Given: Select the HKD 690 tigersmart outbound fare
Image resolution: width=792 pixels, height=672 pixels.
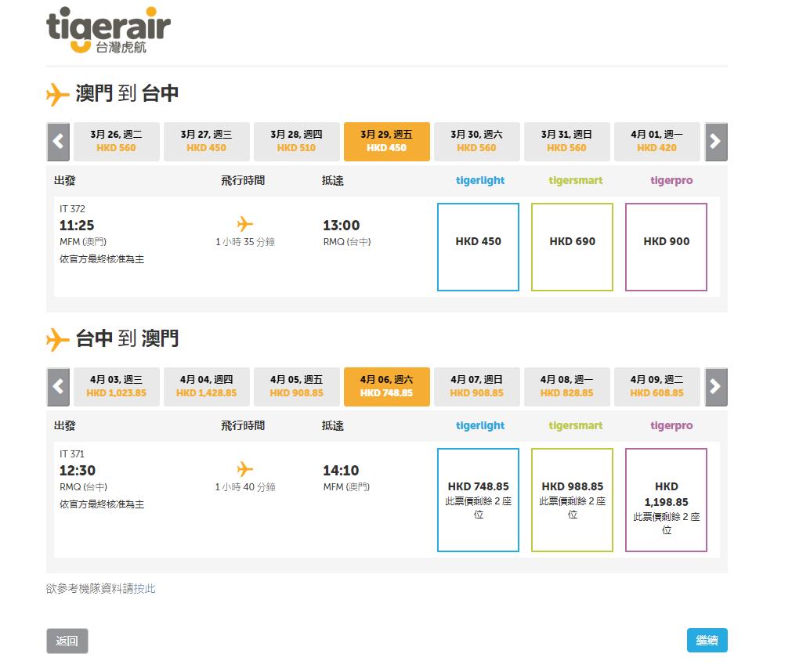Looking at the screenshot, I should [572, 246].
